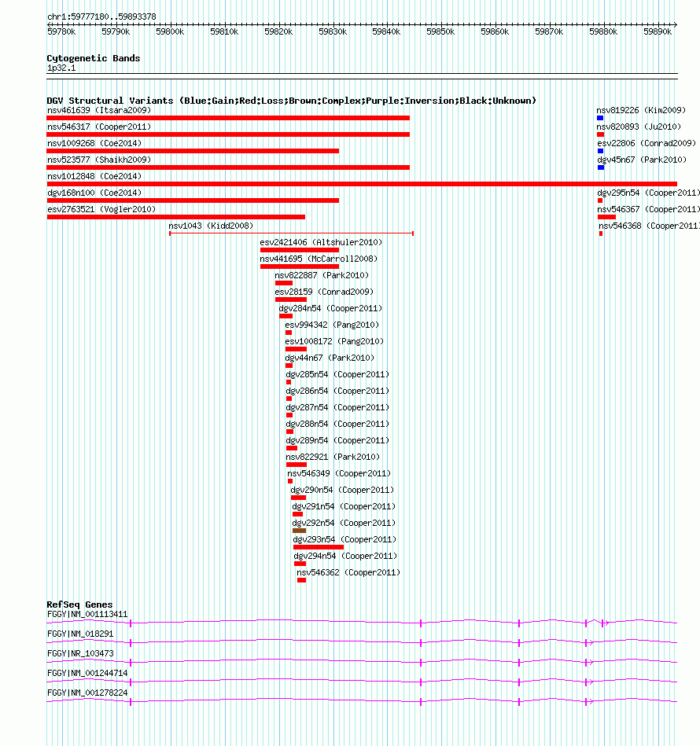Screen dimensions: 700x746
Task: Select nsv819226 (Kim2009) variant label
Action: click(x=641, y=110)
